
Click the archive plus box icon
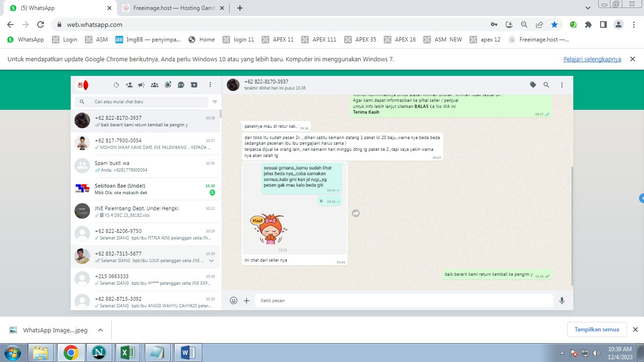tap(194, 85)
